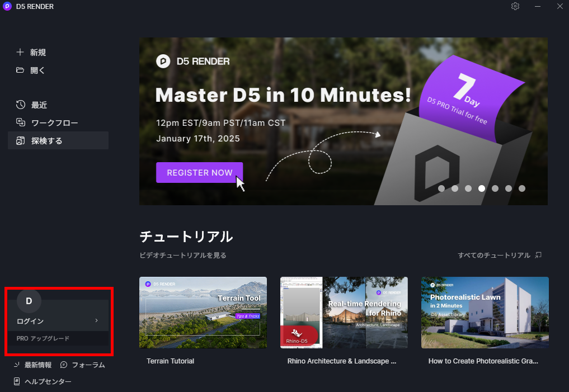Open すべてのチュートリアル link
Screen dimensions: 569x392
click(494, 256)
